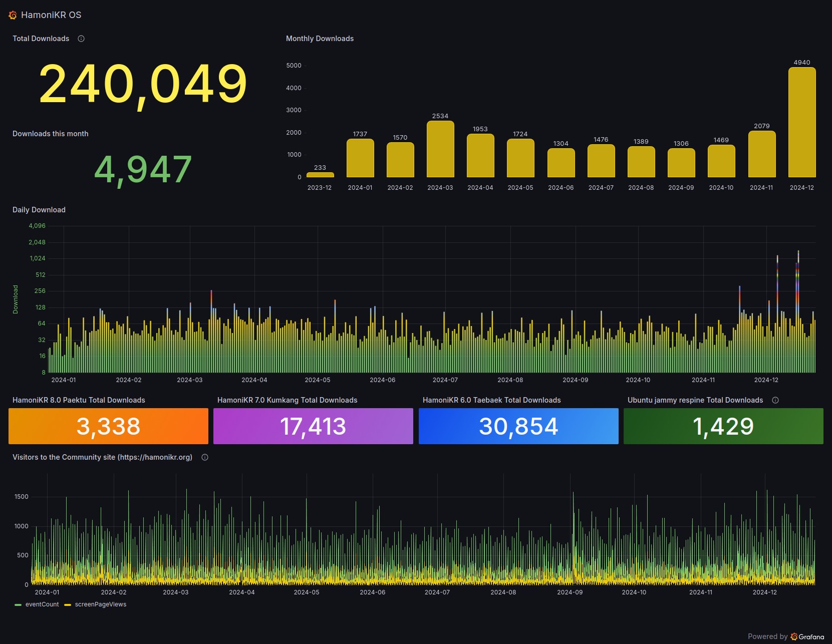The height and width of the screenshot is (644, 832).
Task: Click the 2024-09 monthly bar labeled 1306
Action: pos(681,163)
